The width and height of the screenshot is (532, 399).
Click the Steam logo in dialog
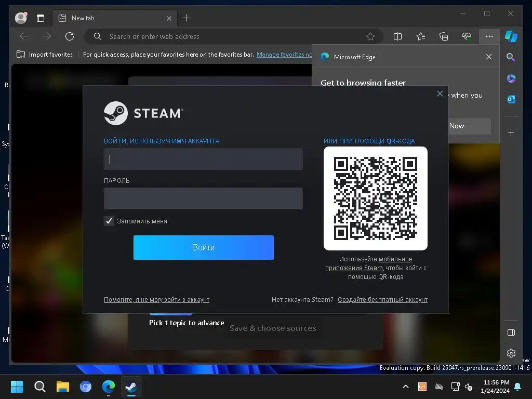click(x=143, y=113)
